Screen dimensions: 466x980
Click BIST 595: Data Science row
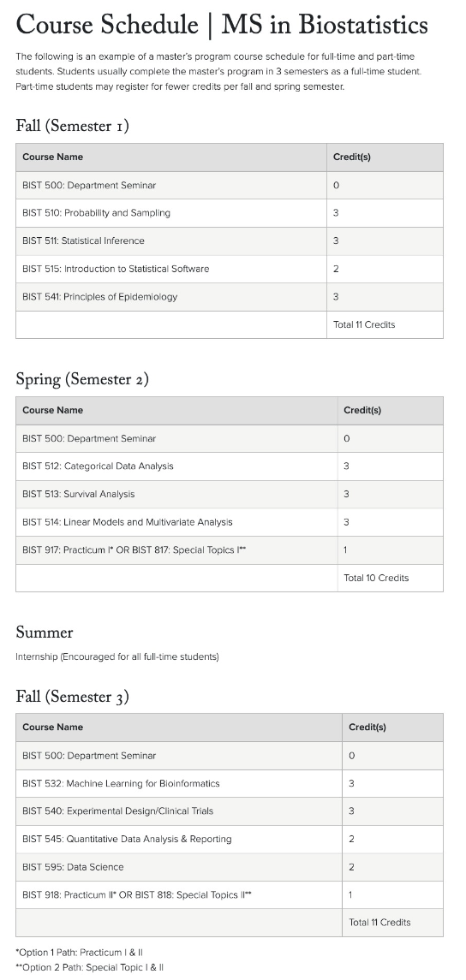coord(230,868)
